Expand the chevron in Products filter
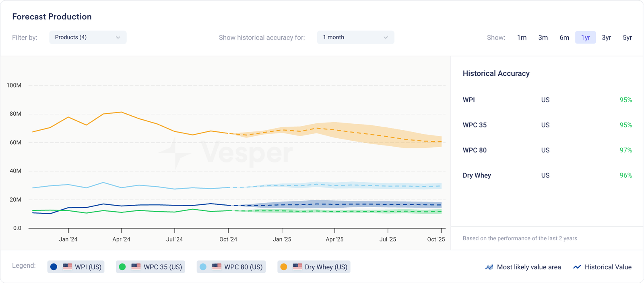This screenshot has height=283, width=644. click(x=118, y=37)
